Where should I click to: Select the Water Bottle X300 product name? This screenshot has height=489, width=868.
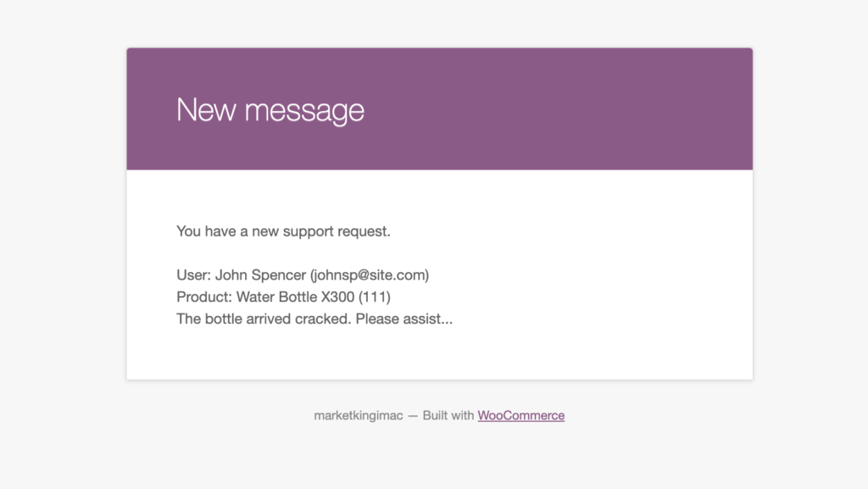(295, 297)
